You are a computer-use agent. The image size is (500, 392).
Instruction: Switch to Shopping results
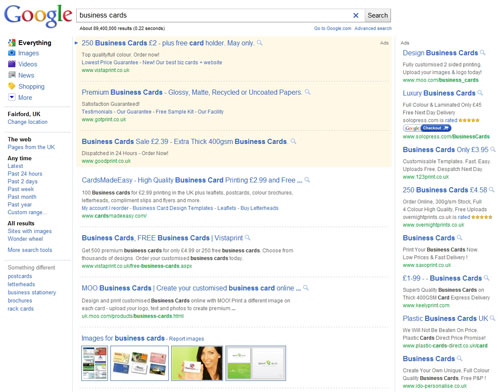[x=31, y=86]
